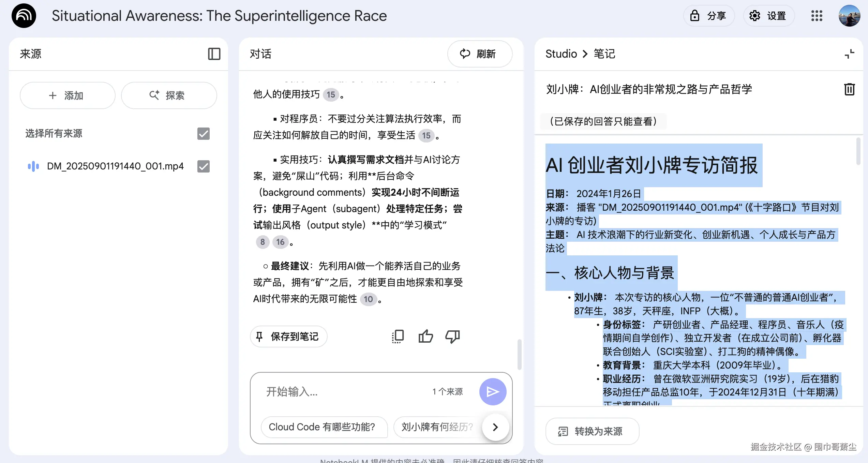Refresh the conversation with 刷新
The width and height of the screenshot is (868, 463).
click(480, 54)
